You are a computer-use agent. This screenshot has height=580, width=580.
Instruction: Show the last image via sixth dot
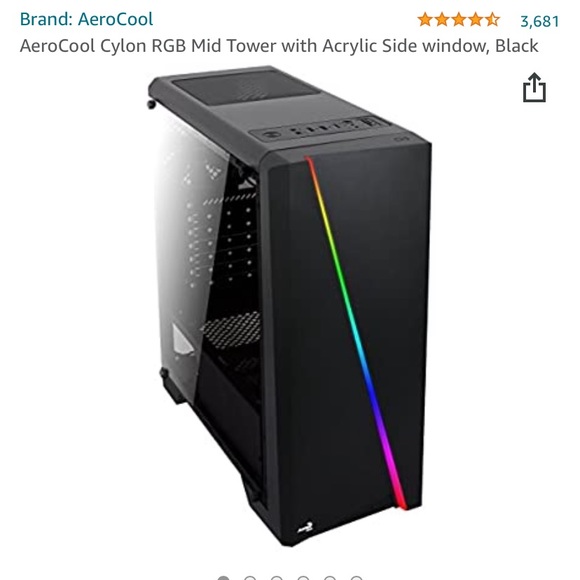tap(356, 578)
